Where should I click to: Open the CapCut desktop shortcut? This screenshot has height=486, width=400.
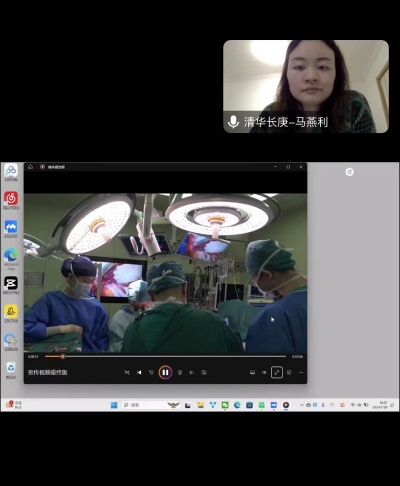click(11, 285)
